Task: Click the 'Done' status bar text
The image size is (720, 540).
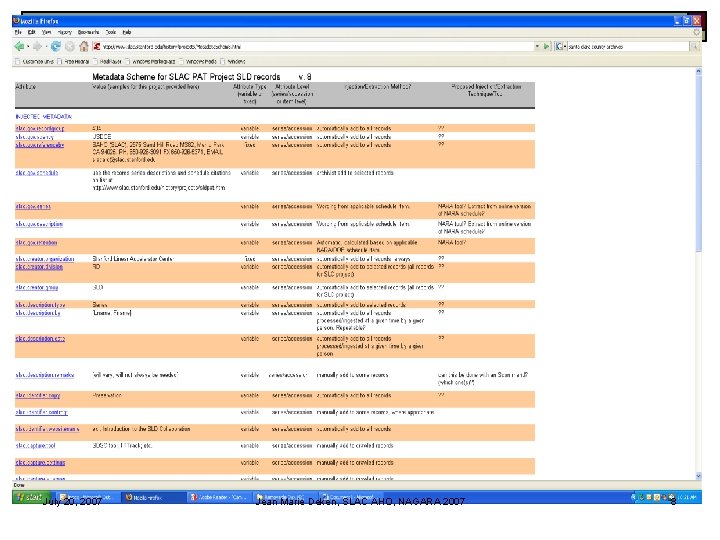Action: (19, 485)
